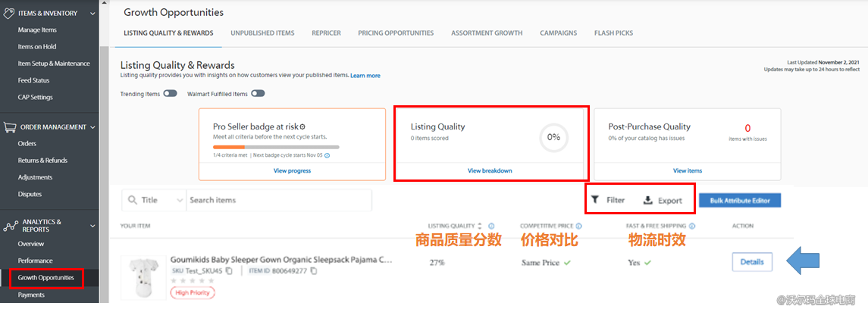Click the Goumikids Baby Sleeper Gown title

pyautogui.click(x=281, y=259)
